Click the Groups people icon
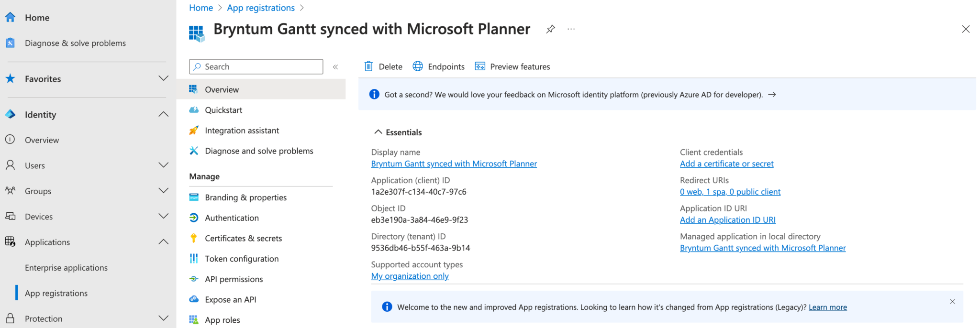Image resolution: width=980 pixels, height=328 pixels. (10, 191)
